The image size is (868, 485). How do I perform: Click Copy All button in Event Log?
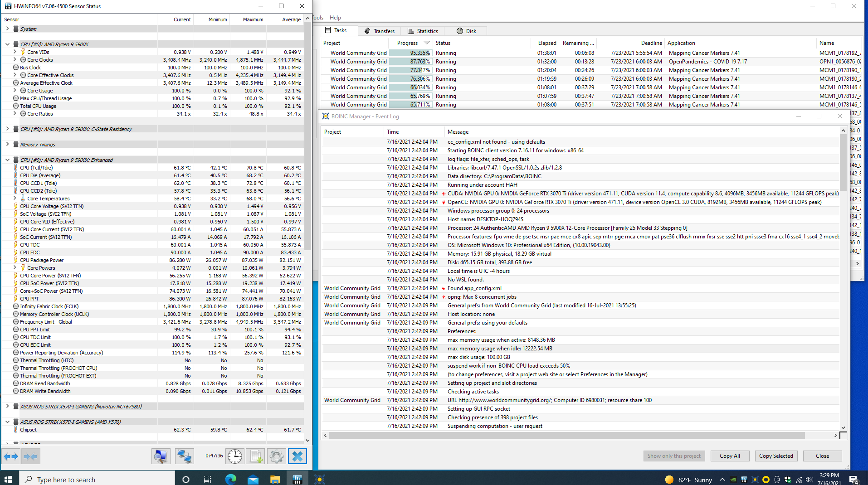[x=730, y=456]
